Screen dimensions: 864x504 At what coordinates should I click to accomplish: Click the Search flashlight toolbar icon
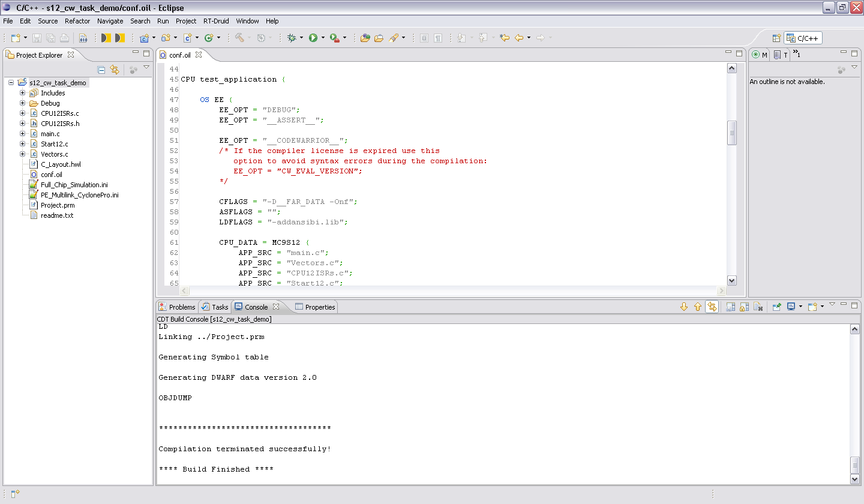tap(394, 38)
